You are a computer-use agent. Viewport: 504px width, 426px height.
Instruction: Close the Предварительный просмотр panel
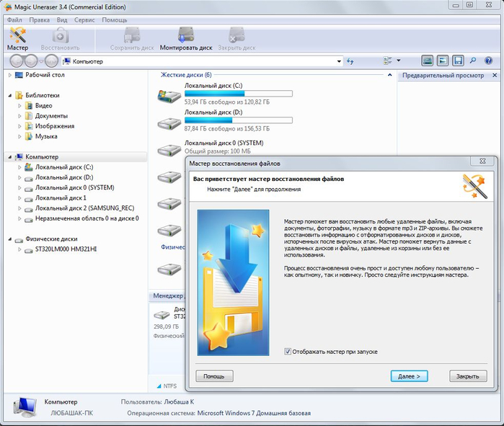[495, 75]
